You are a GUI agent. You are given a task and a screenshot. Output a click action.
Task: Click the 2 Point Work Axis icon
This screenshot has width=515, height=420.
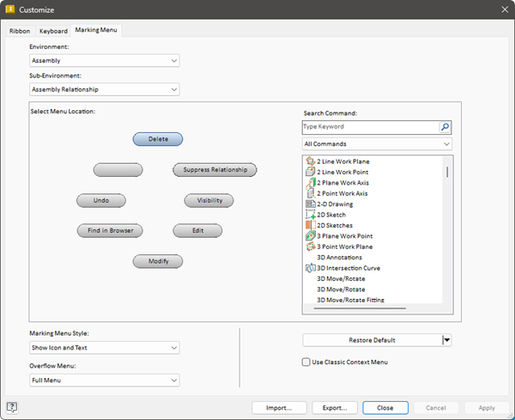point(311,193)
